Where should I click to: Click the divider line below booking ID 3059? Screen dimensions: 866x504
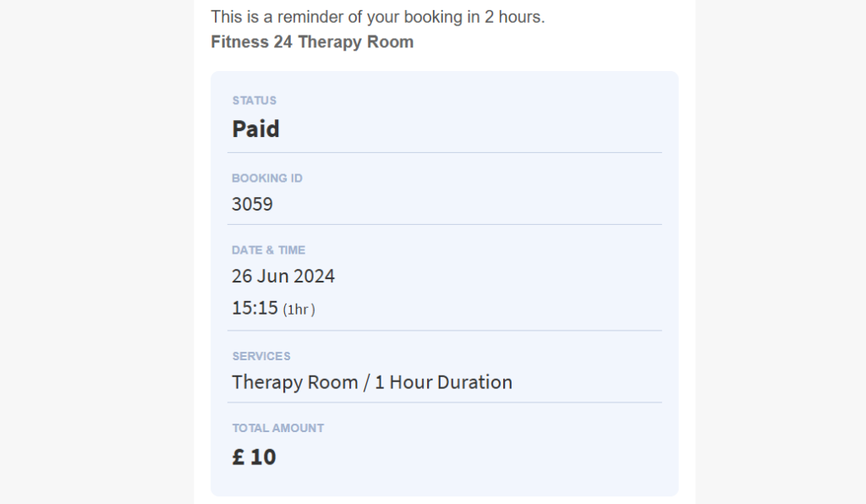click(x=444, y=224)
